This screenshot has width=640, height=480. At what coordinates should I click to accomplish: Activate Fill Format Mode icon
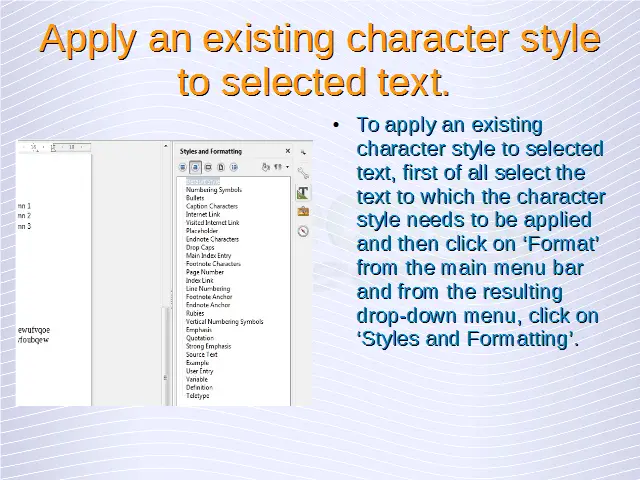click(x=265, y=167)
